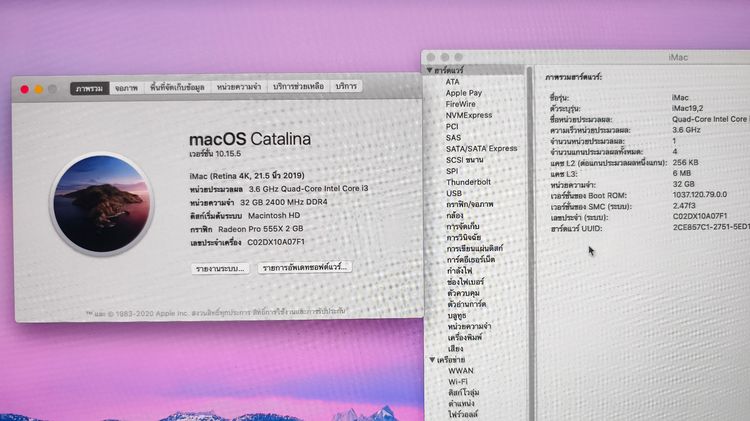This screenshot has width=750, height=421.
Task: Click the SMC version value 2.47f3
Action: click(684, 206)
